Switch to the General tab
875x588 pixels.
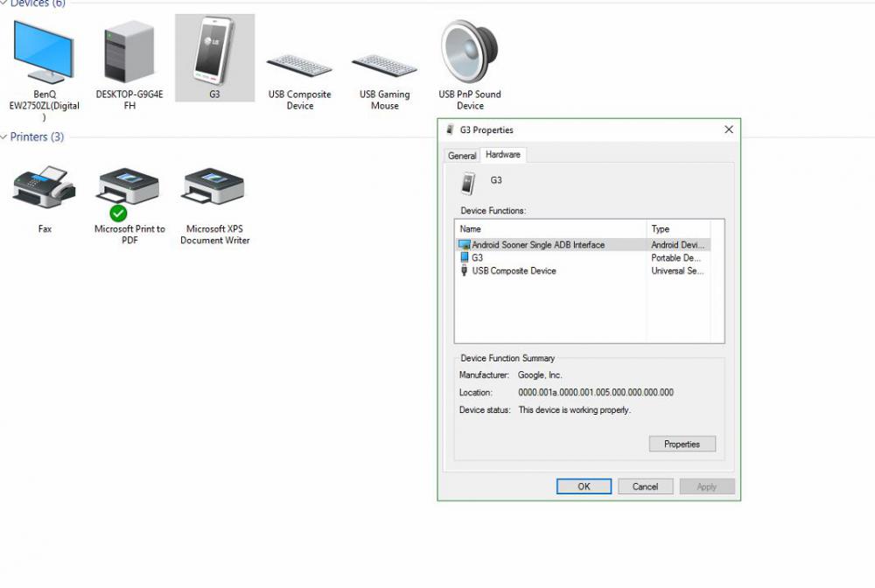[x=462, y=156]
